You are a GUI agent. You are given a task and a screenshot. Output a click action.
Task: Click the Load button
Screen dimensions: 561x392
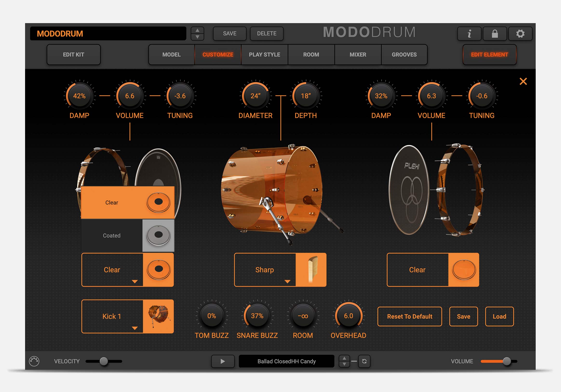[499, 316]
